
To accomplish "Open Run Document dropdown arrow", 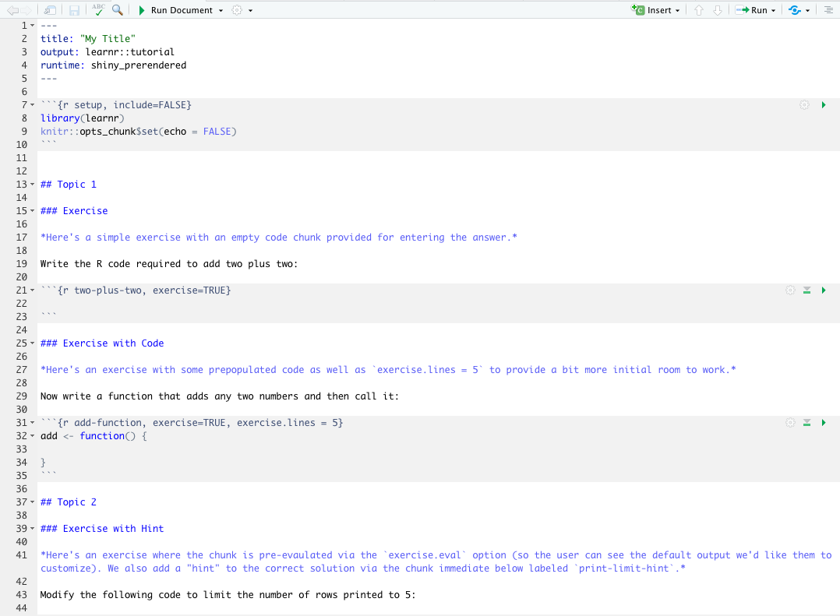I will (221, 11).
